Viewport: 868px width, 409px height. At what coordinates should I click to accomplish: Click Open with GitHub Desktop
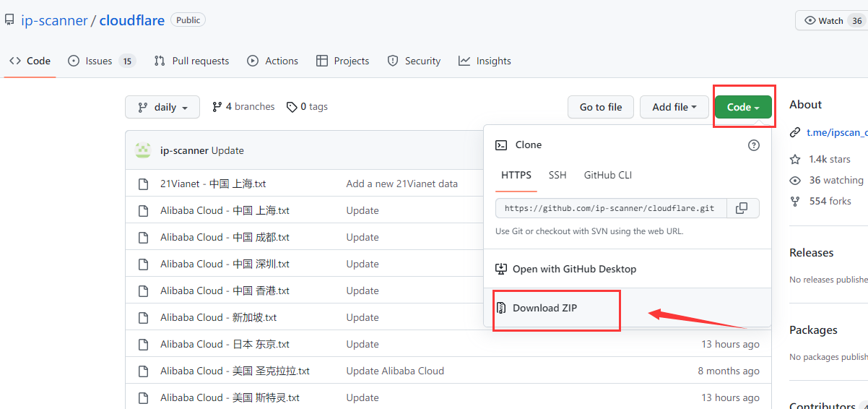pos(574,269)
